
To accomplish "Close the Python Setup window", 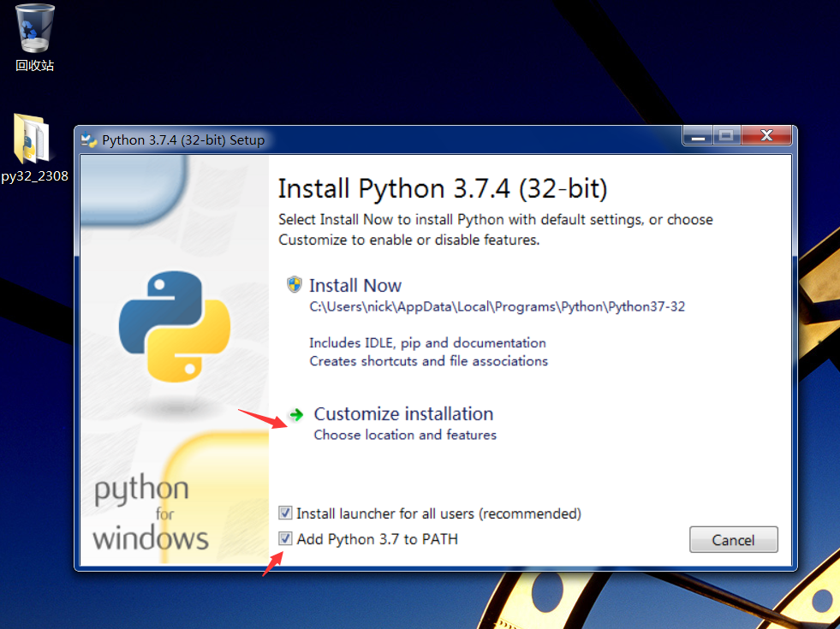I will click(x=766, y=136).
